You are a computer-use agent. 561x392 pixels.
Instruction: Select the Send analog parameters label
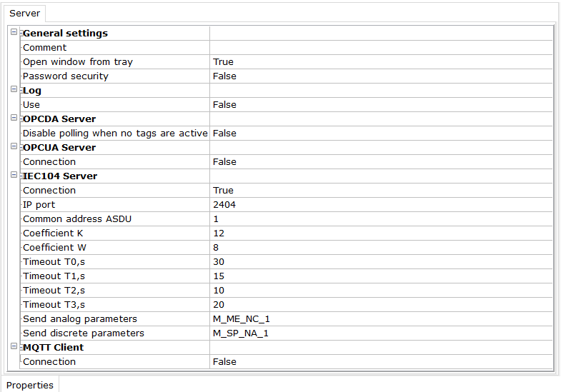tap(80, 319)
